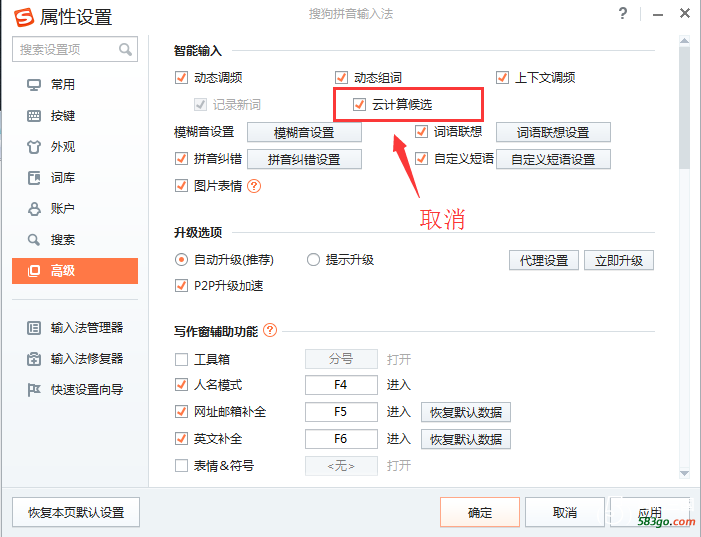Toggle 网址邮箱补全 checkbox
This screenshot has height=537, width=701.
point(181,411)
